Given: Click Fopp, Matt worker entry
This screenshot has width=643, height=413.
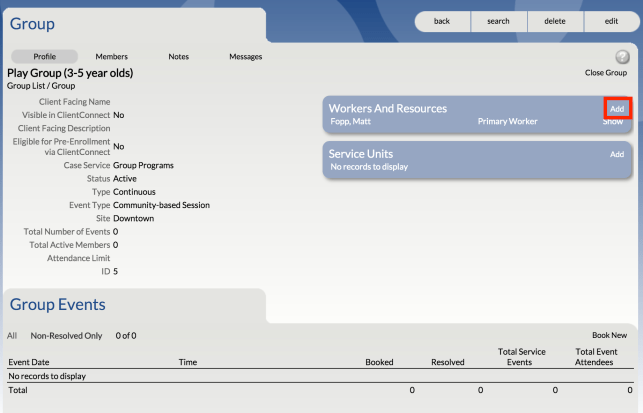Looking at the screenshot, I should pos(351,121).
